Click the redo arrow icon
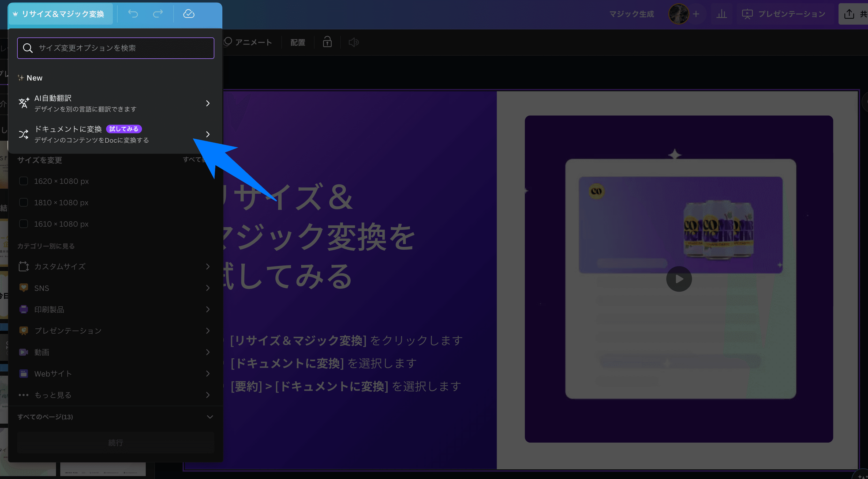868x479 pixels. coord(158,14)
